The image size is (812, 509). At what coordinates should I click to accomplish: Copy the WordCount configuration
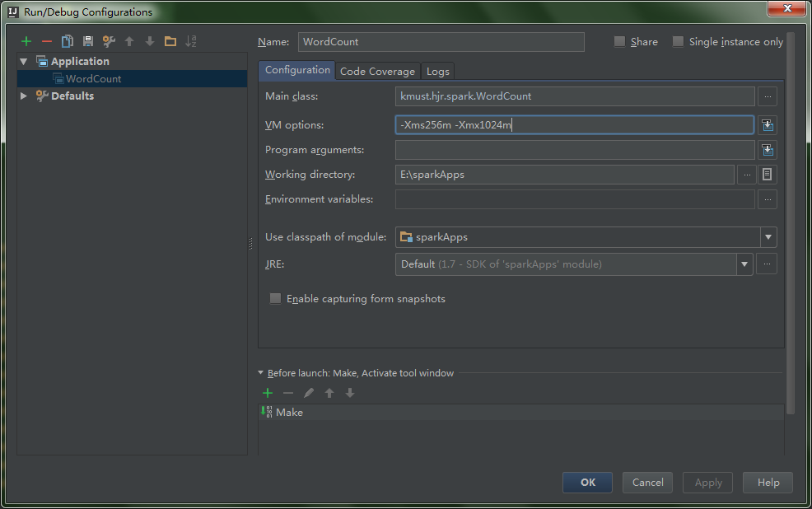pos(67,40)
